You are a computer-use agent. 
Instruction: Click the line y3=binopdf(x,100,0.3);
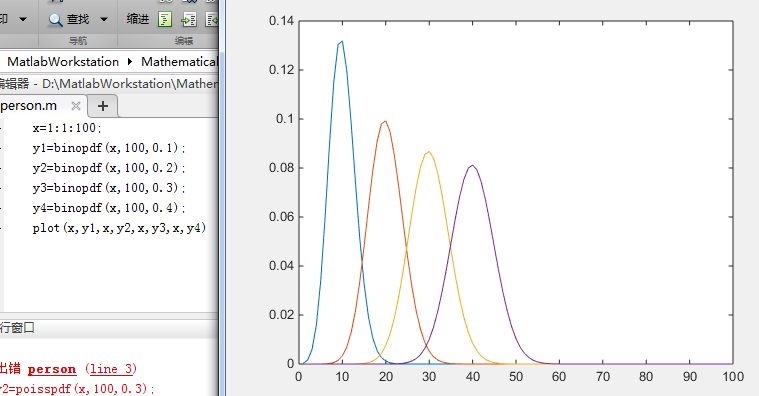pyautogui.click(x=109, y=188)
